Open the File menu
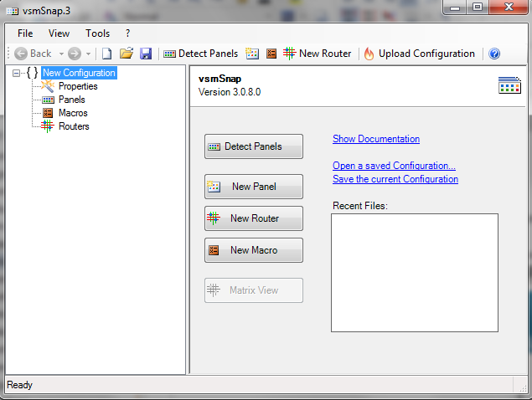The height and width of the screenshot is (400, 532). (25, 33)
